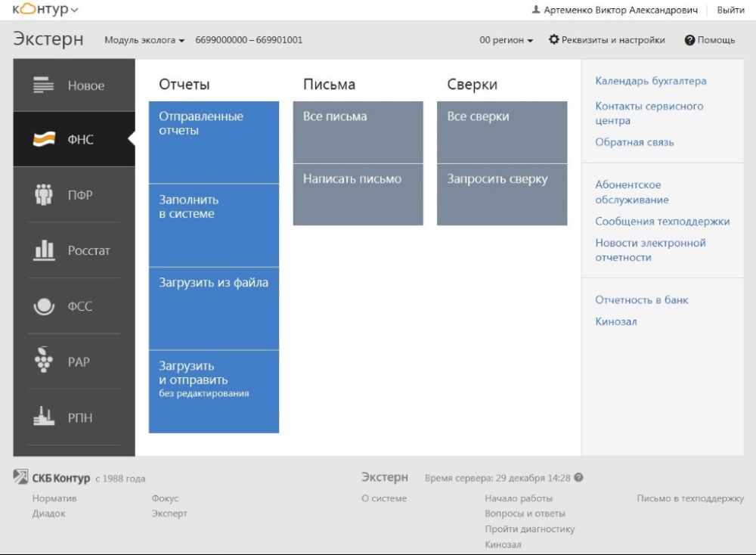
Task: Expand the 00 регион dropdown
Action: [506, 40]
